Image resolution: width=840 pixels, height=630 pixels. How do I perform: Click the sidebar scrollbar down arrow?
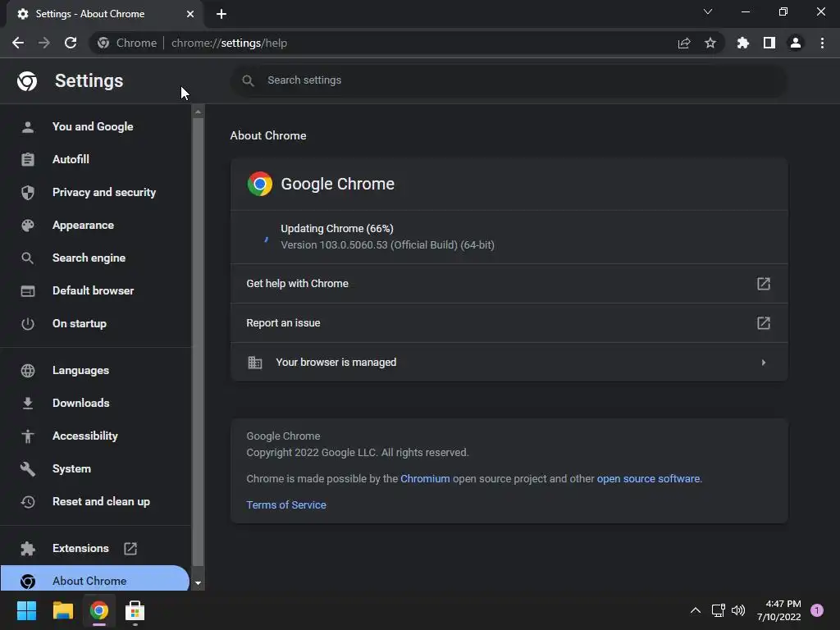click(199, 583)
